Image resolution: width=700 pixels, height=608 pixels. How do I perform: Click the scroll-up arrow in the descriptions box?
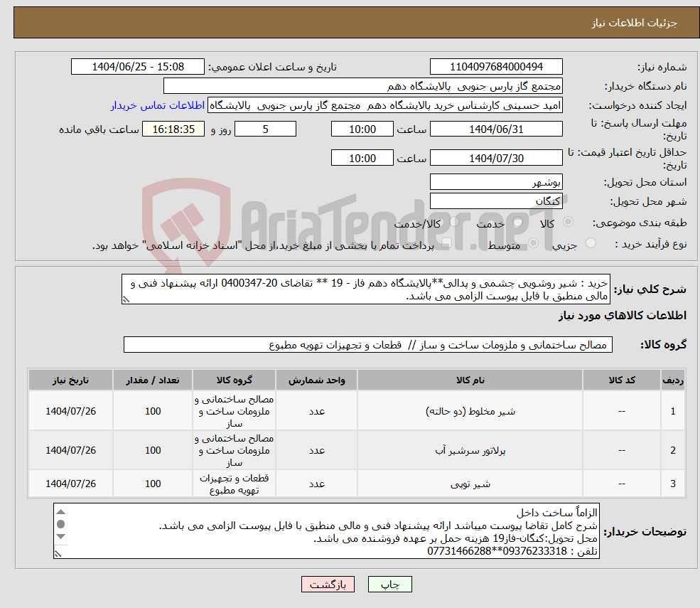[x=60, y=511]
